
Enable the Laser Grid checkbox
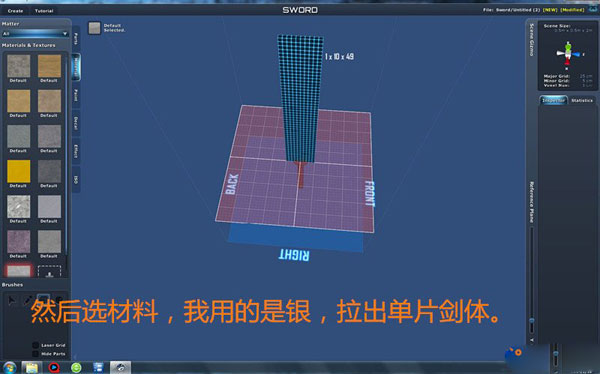(x=36, y=345)
